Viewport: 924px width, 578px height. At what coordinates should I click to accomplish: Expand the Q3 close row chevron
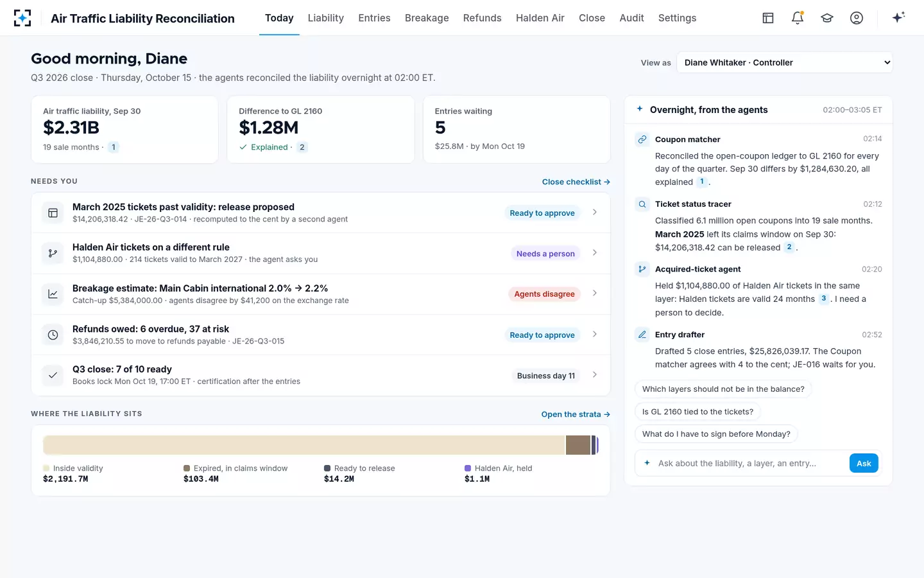[x=595, y=374]
